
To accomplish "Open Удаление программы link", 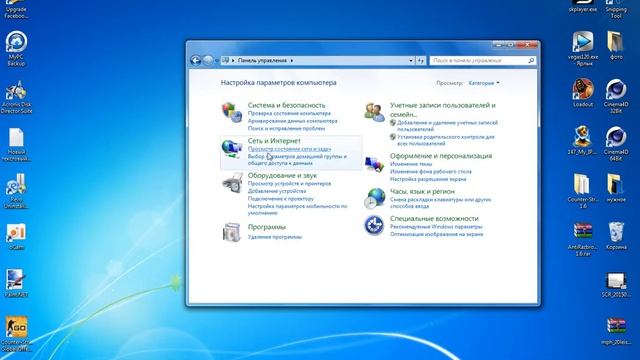I will tap(275, 237).
